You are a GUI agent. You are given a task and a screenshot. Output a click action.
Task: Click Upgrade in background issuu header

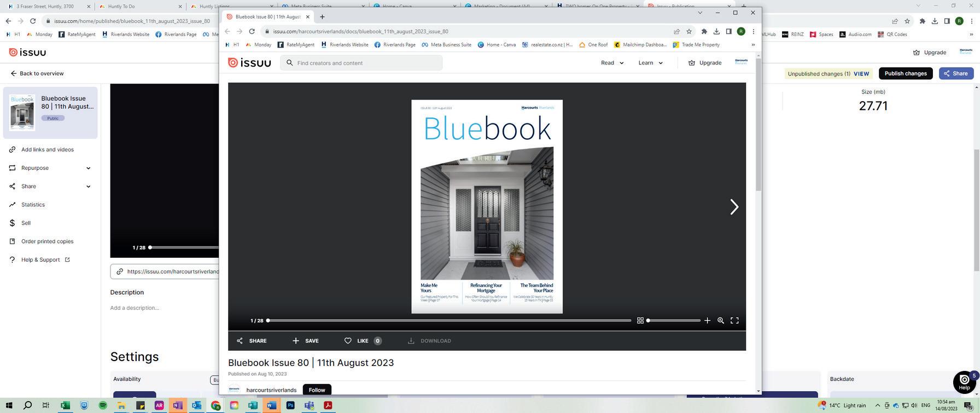929,52
